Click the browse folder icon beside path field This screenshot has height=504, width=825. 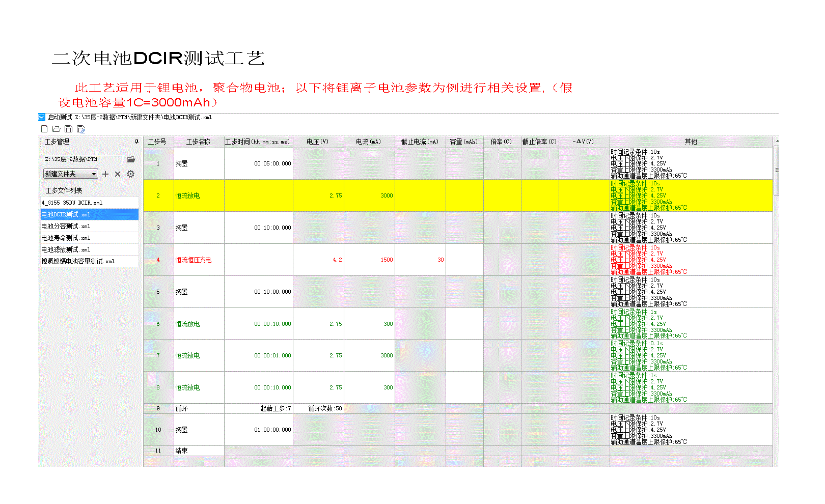pyautogui.click(x=131, y=159)
